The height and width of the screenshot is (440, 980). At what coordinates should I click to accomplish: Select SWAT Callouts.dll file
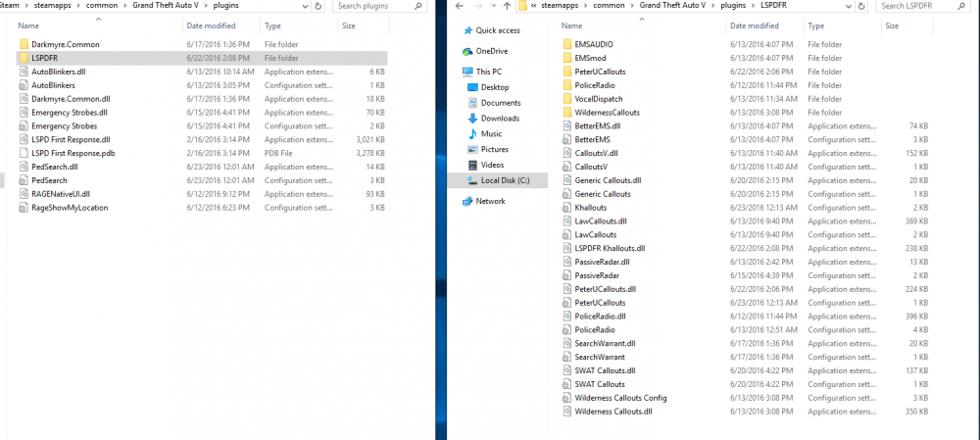pyautogui.click(x=605, y=370)
